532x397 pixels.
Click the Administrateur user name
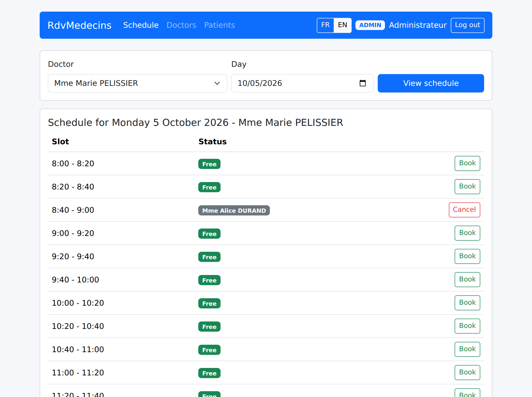coord(418,25)
